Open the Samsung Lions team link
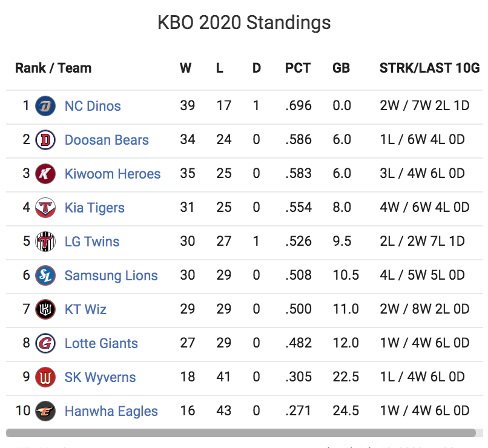This screenshot has width=488, height=448. point(111,275)
